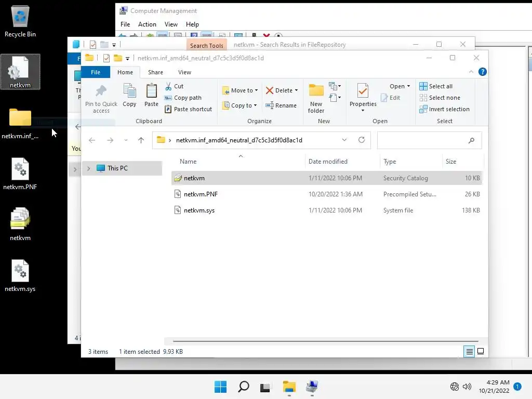
Task: Click the Forward navigation arrow
Action: click(x=110, y=140)
